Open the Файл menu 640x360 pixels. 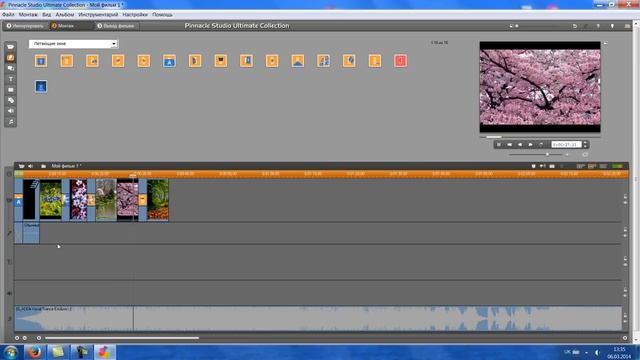coord(8,15)
